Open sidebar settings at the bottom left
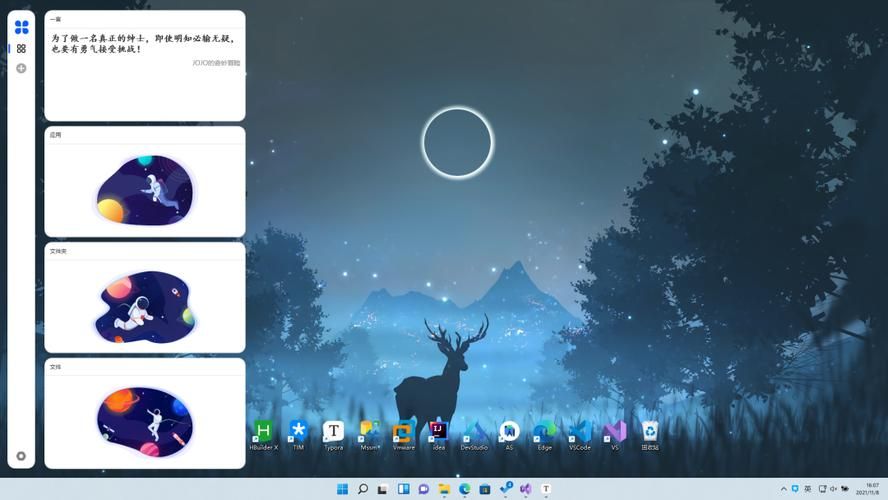The height and width of the screenshot is (500, 888). [x=21, y=456]
